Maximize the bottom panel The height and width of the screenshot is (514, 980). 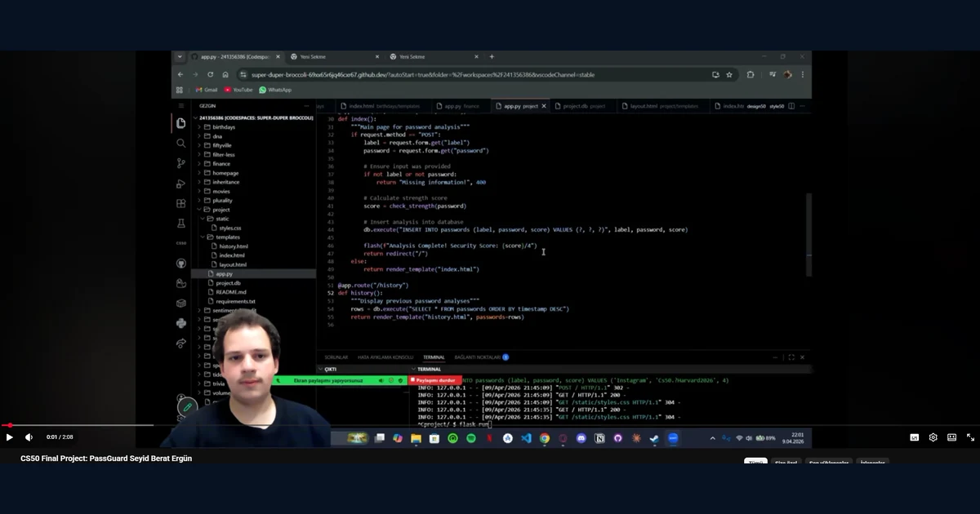791,357
